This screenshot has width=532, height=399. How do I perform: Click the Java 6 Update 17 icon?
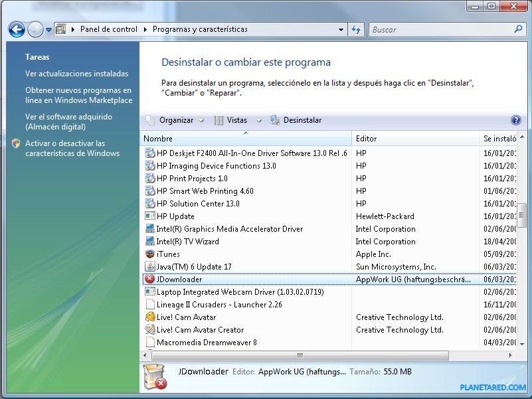[x=150, y=267]
